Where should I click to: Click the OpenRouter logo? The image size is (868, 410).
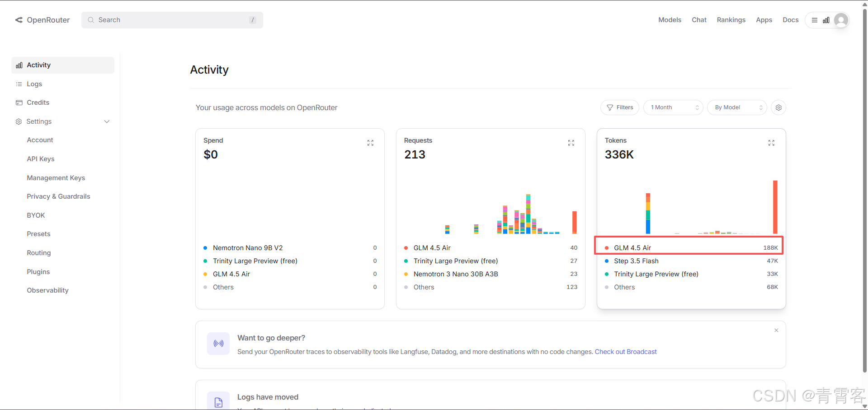tap(42, 20)
